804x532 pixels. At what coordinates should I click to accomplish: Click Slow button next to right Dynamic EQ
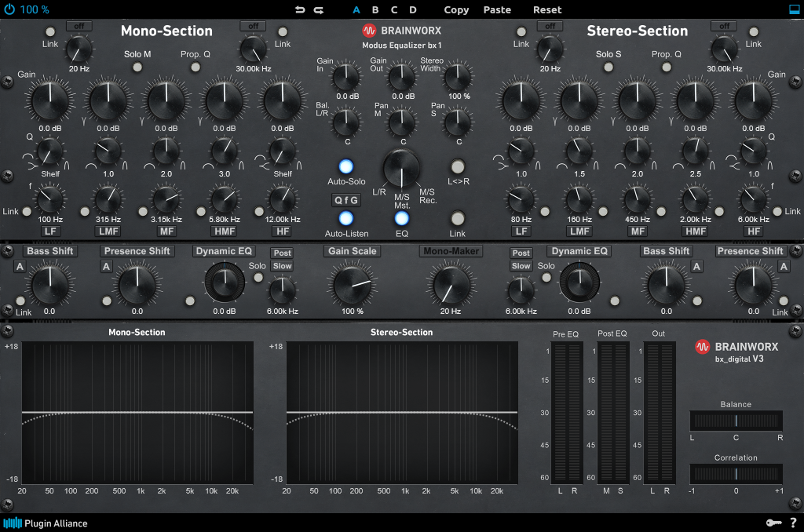point(521,266)
